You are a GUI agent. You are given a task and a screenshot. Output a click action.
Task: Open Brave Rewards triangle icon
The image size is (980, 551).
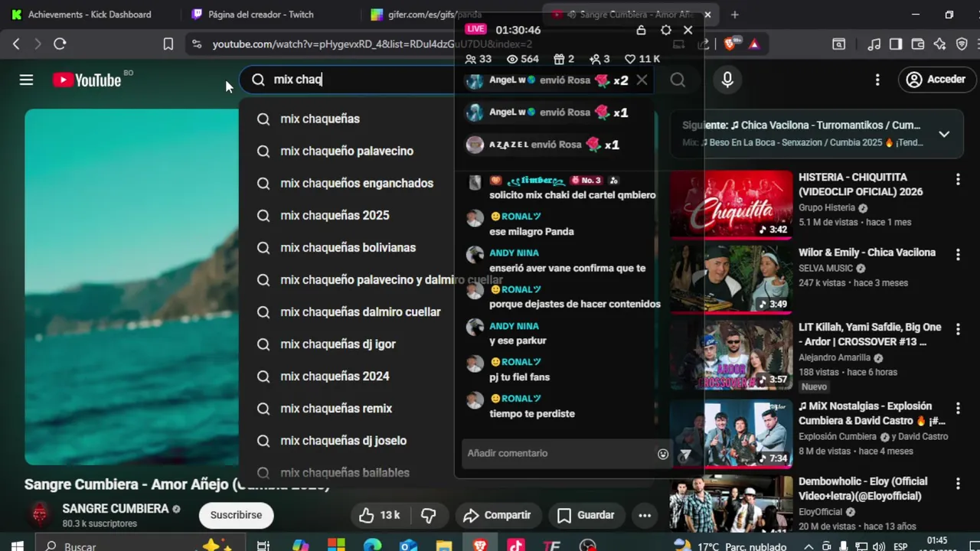pos(754,44)
